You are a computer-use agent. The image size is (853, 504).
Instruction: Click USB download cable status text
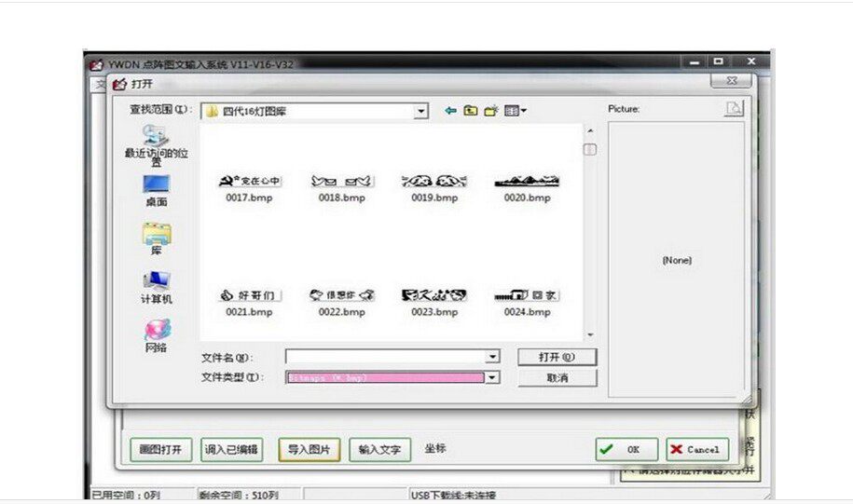(454, 496)
